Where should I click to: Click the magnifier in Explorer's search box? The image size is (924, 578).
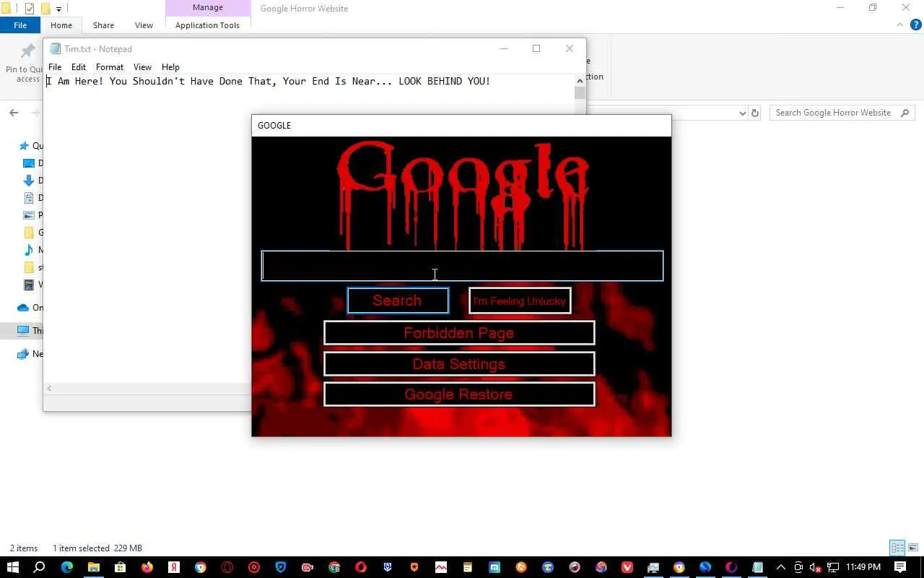click(x=905, y=113)
